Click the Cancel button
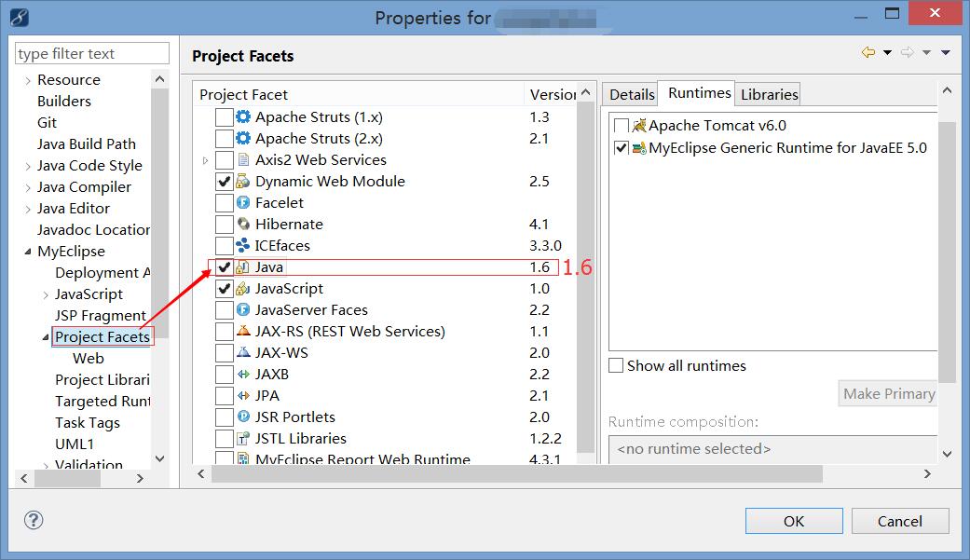The image size is (970, 560). point(900,521)
